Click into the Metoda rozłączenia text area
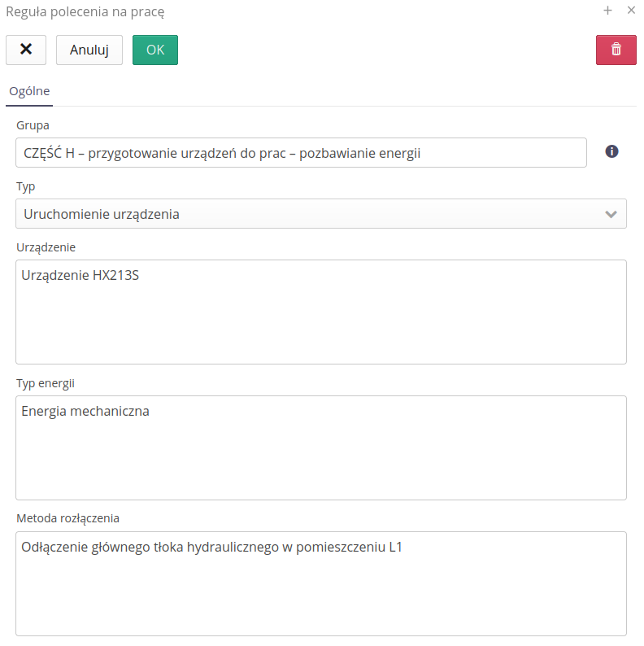 pos(320,583)
